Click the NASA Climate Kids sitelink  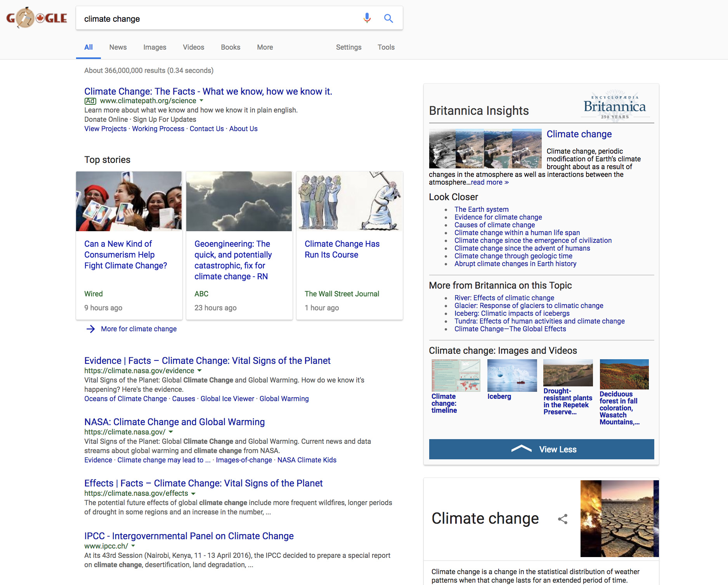pyautogui.click(x=307, y=460)
